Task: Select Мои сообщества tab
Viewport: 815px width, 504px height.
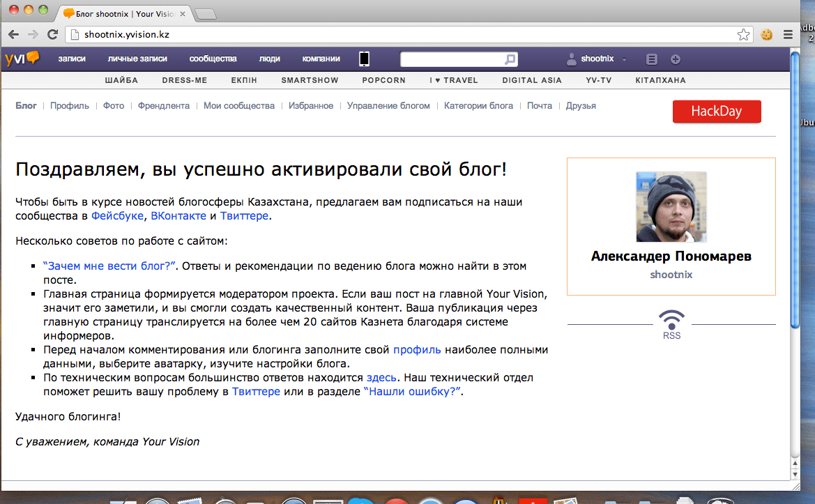Action: pos(239,105)
